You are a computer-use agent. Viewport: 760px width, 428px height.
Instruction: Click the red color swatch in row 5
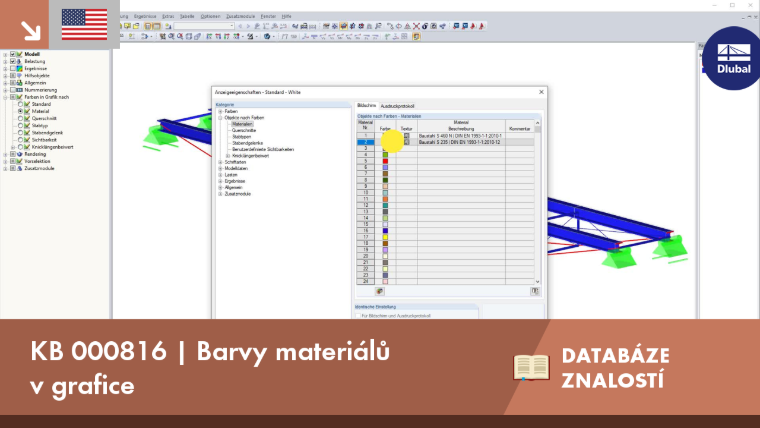tap(385, 161)
